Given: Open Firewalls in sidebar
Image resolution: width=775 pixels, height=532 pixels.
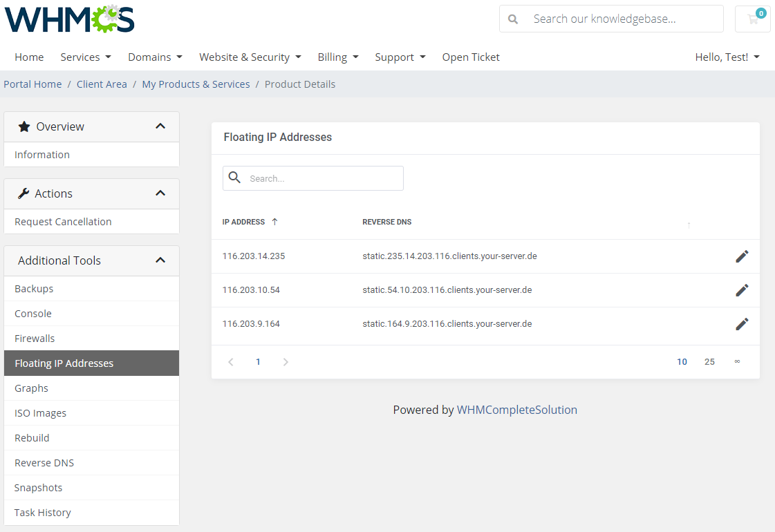Looking at the screenshot, I should tap(91, 339).
